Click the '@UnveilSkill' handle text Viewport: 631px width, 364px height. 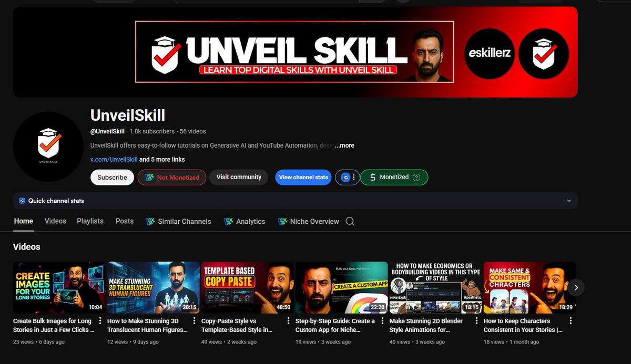coord(107,131)
